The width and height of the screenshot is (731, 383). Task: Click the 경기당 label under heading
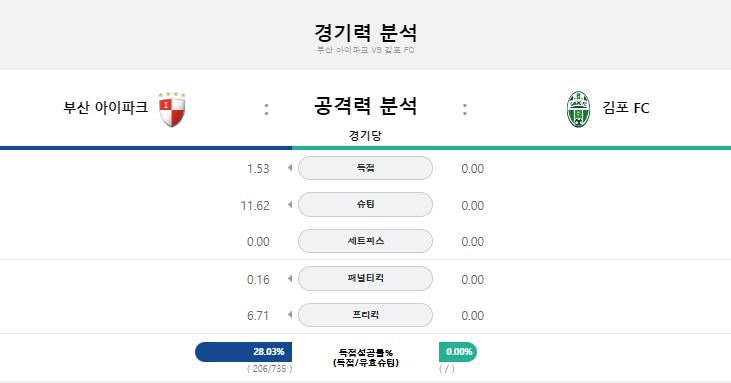[366, 136]
